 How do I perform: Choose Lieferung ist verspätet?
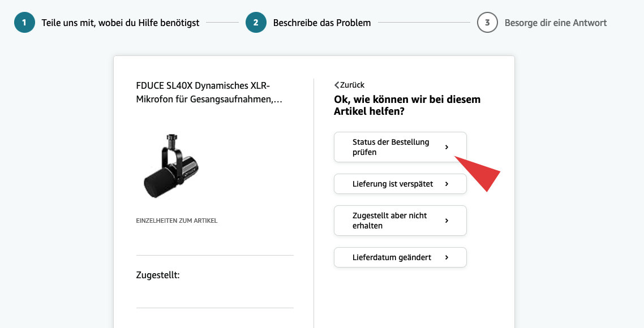(x=392, y=184)
